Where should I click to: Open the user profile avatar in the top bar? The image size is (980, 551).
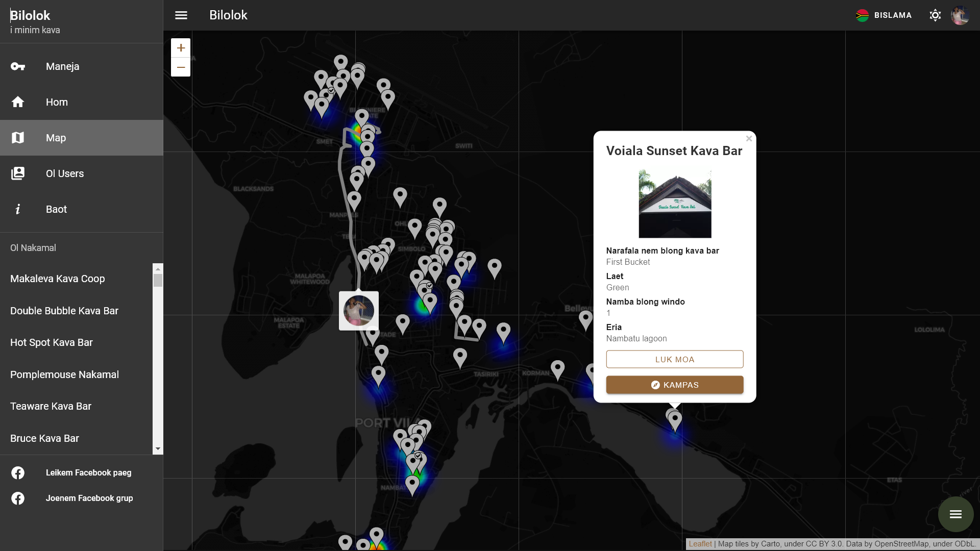click(x=960, y=15)
